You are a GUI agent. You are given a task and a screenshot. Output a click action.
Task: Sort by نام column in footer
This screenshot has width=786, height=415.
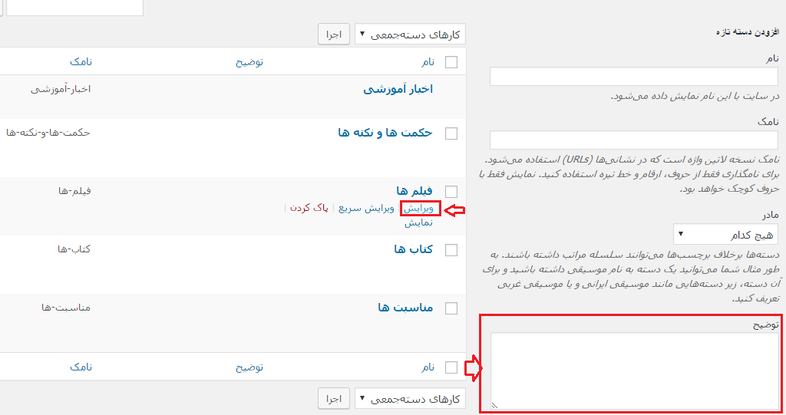click(x=428, y=367)
